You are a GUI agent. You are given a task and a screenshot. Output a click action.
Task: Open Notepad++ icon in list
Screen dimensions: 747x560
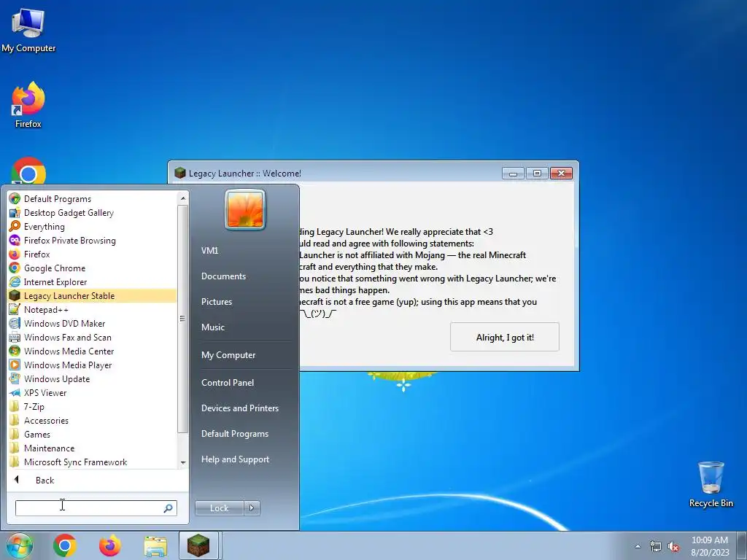tap(15, 309)
